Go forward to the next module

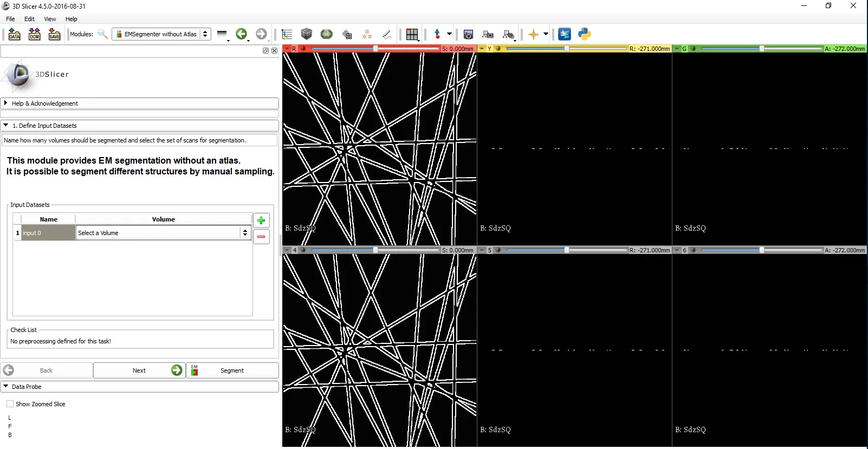pyautogui.click(x=261, y=34)
